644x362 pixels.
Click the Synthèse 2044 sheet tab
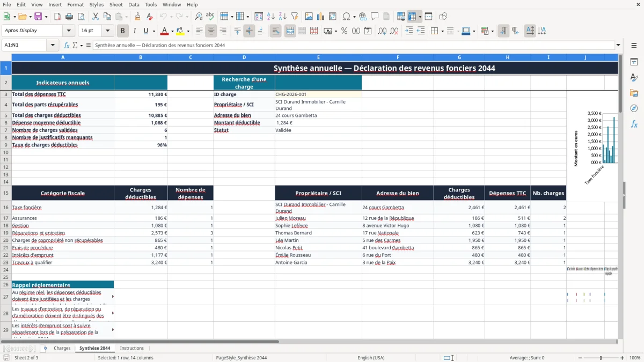tap(94, 349)
